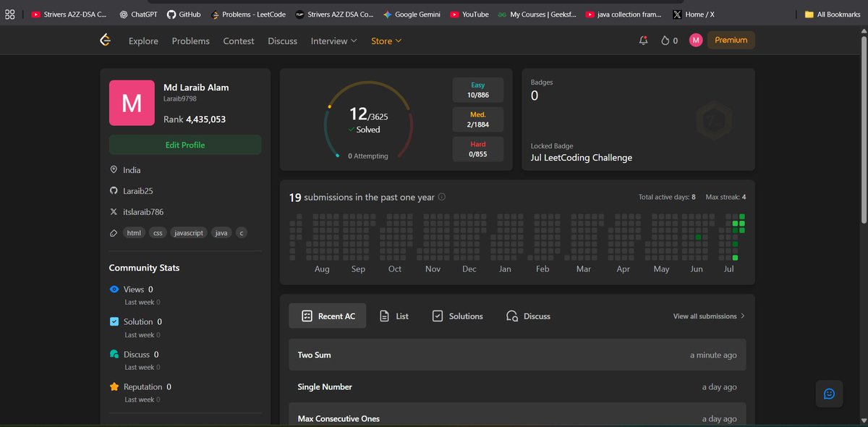This screenshot has width=868, height=427.
Task: Click the Community Stats heading
Action: (145, 268)
